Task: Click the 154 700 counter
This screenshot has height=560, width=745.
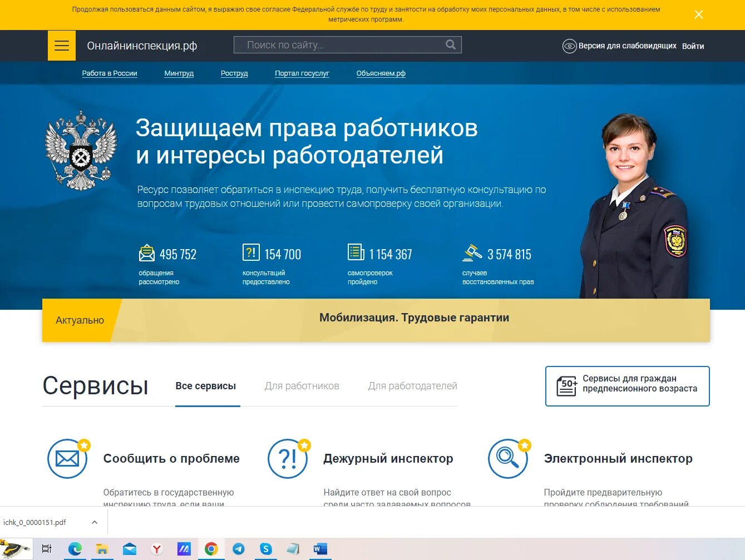Action: point(283,254)
